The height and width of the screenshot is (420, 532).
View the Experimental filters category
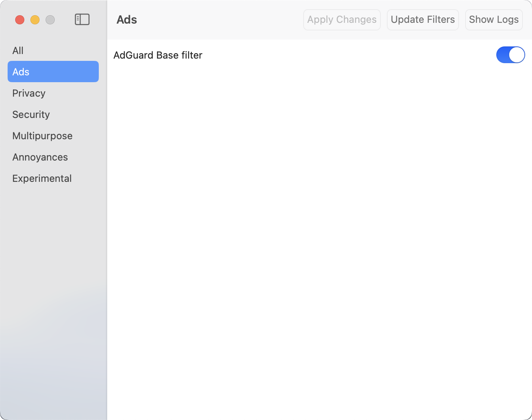point(42,178)
